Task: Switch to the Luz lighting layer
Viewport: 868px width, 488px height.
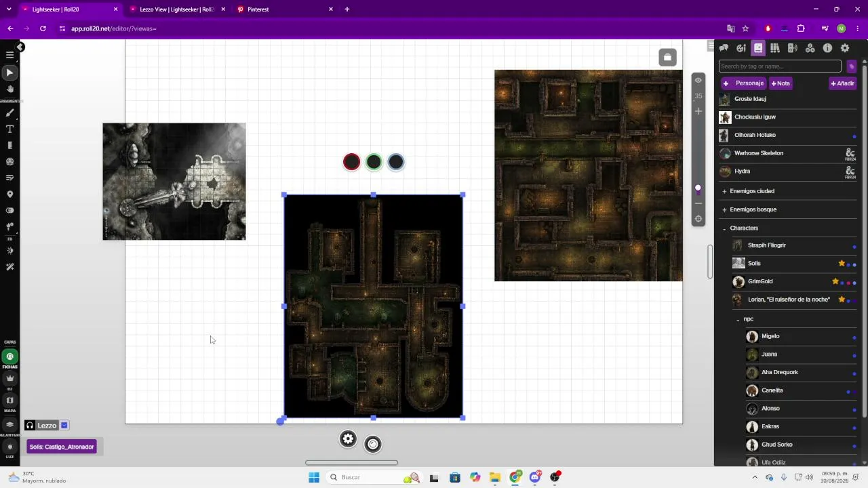Action: coord(9,447)
